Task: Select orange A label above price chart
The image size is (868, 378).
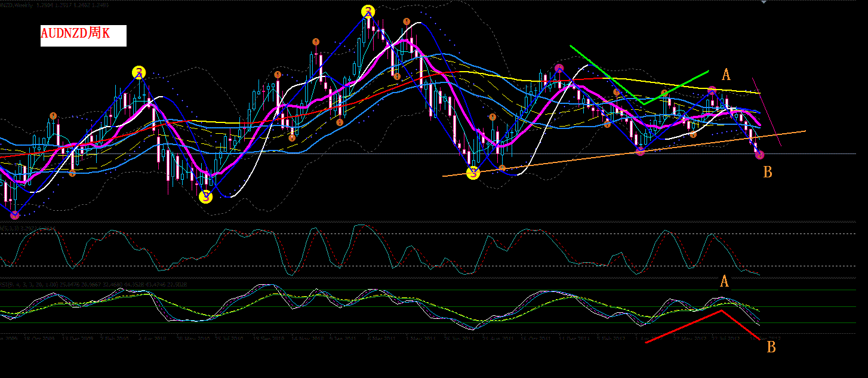Action: point(726,75)
